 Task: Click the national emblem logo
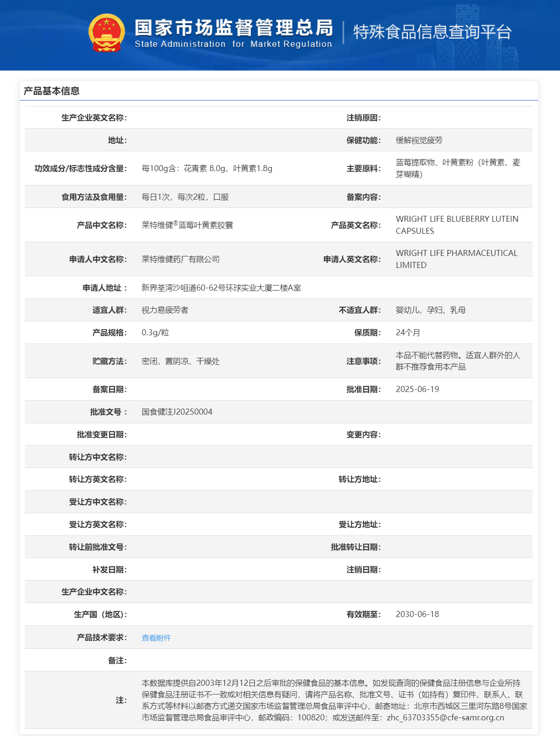(106, 32)
